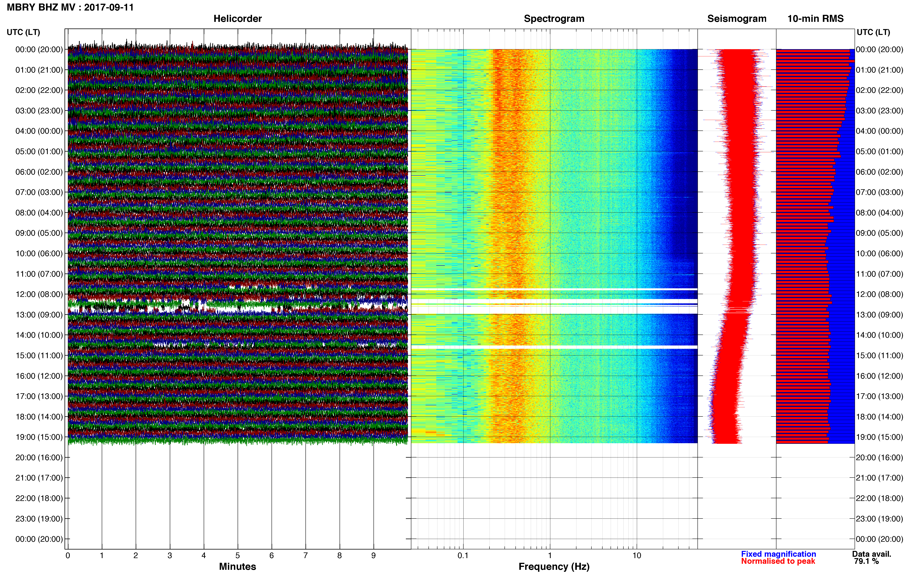Viewport: 924px width, 578px height.
Task: Click the 10 tick on the frequency axis
Action: click(637, 555)
